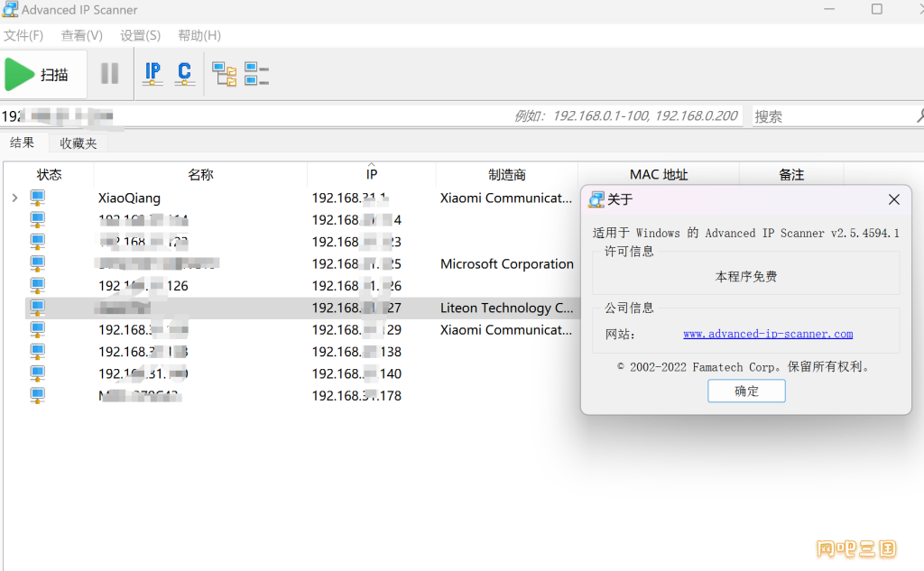
Task: Sort by the IP column header
Action: click(371, 174)
